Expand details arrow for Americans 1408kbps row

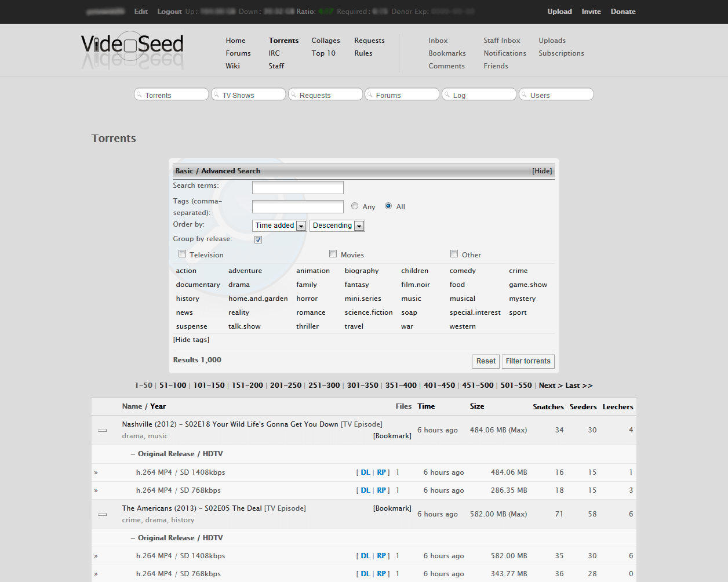point(96,556)
